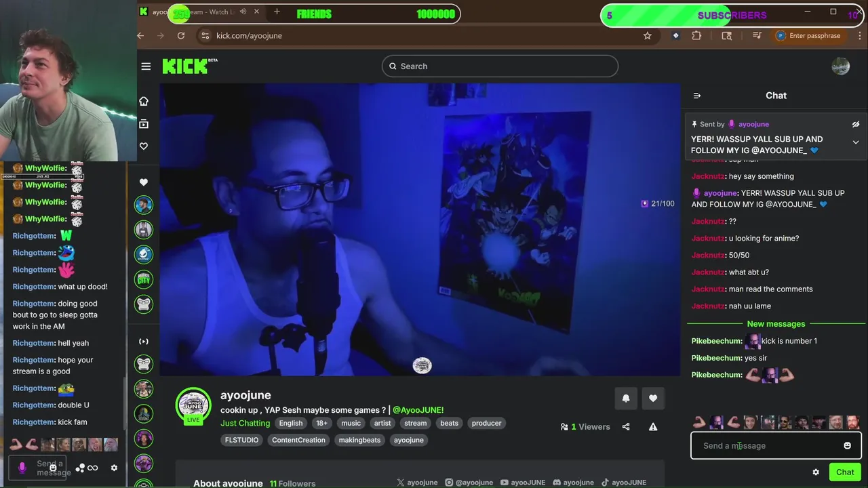Toggle notification bell for ayoojune

[x=626, y=399]
